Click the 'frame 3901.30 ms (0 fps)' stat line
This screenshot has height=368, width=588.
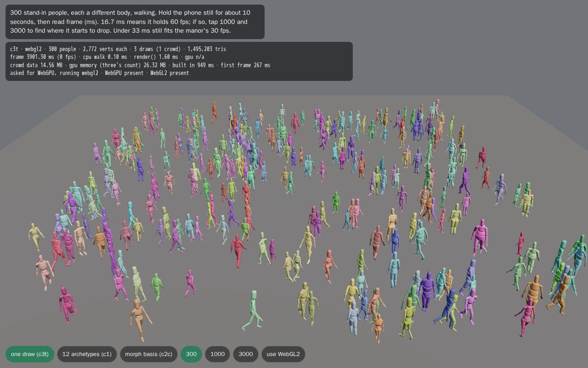(107, 57)
